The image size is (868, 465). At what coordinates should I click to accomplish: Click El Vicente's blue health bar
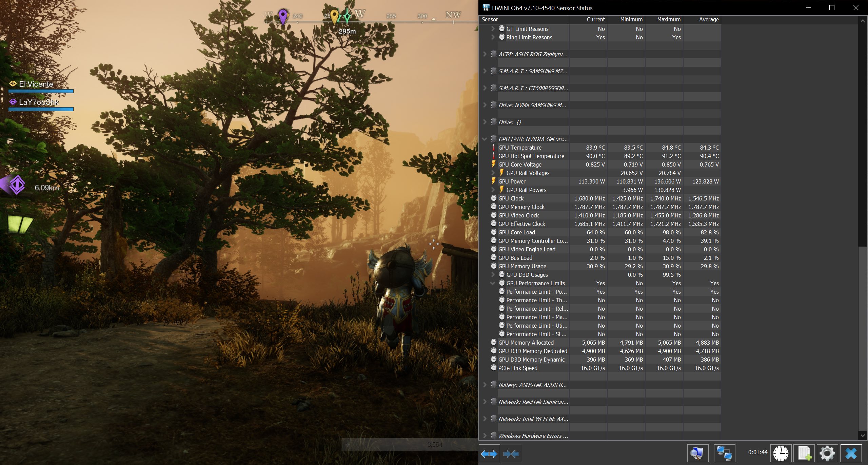(41, 91)
